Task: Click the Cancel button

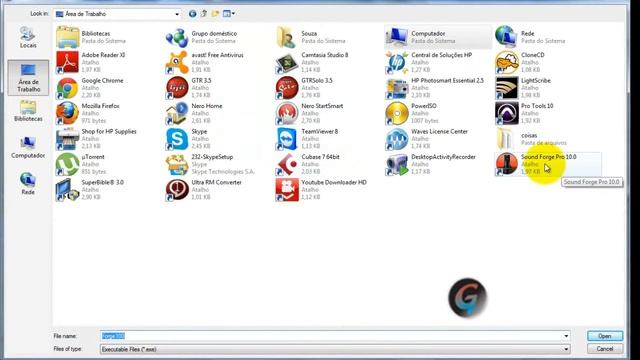Action: [605, 349]
